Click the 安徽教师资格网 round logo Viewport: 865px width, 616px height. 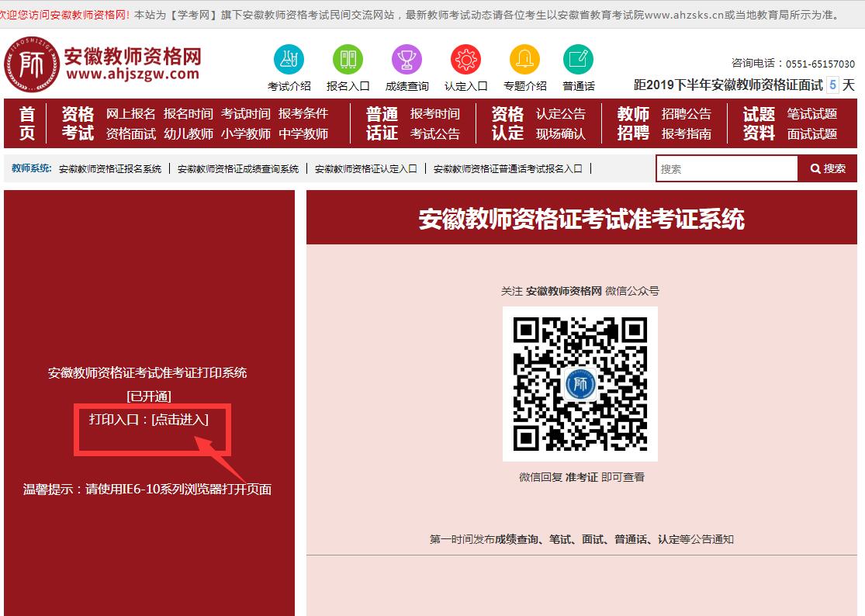[32, 64]
